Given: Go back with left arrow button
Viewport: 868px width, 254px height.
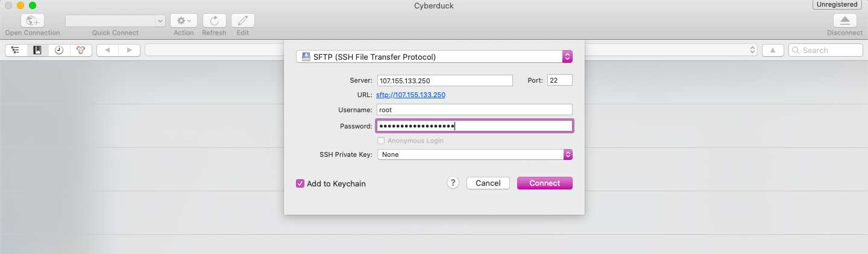Looking at the screenshot, I should click(x=107, y=51).
